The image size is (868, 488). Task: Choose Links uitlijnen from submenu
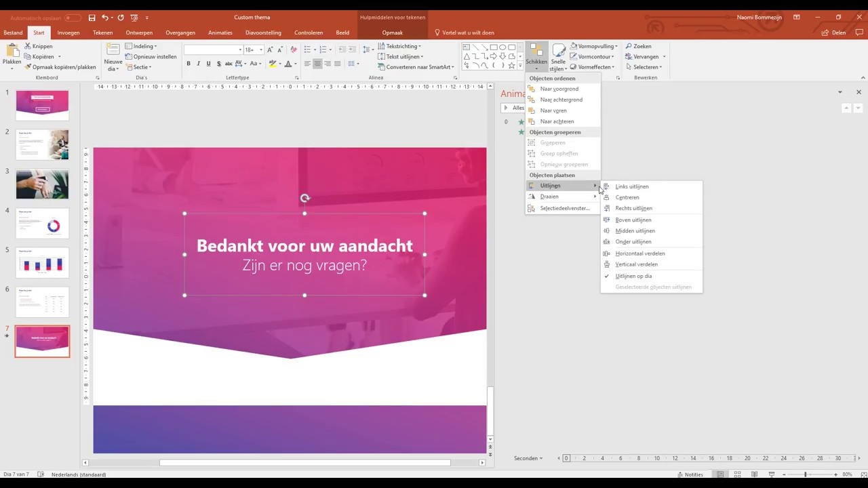coord(632,186)
